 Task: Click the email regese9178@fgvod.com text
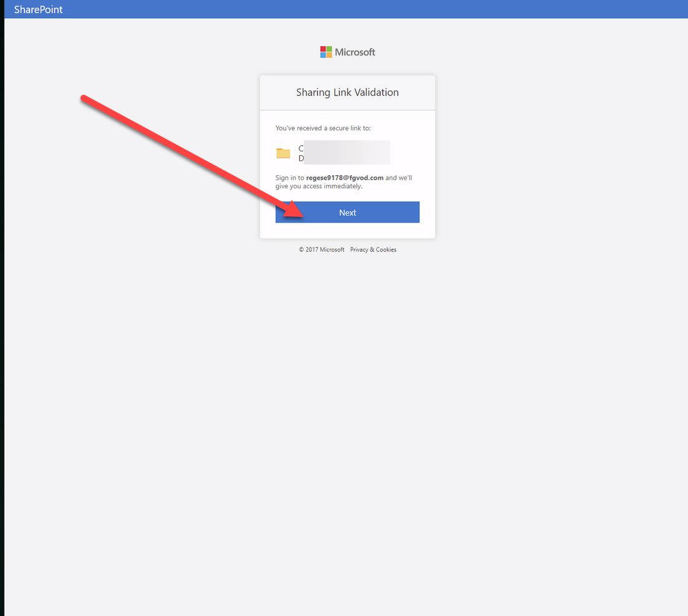[344, 178]
